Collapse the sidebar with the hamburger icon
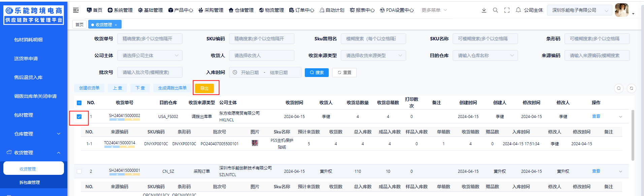The image size is (644, 196). 76,10
